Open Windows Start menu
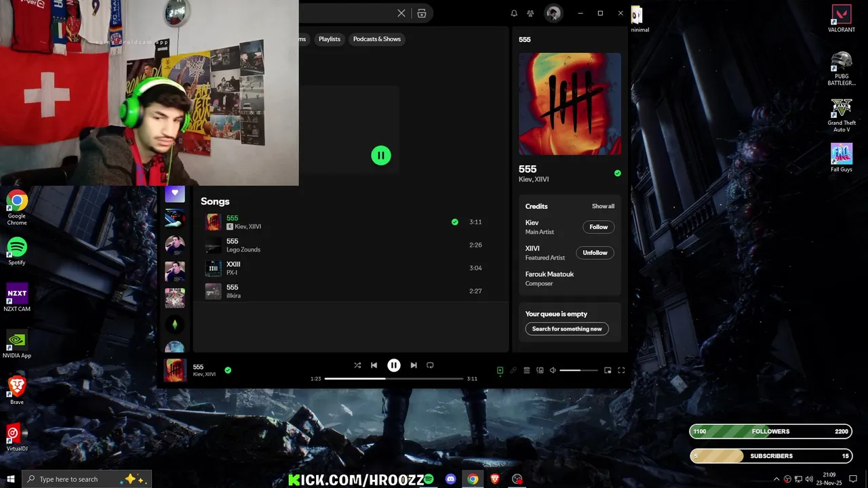Screen dimensions: 868x488 pyautogui.click(x=11, y=479)
